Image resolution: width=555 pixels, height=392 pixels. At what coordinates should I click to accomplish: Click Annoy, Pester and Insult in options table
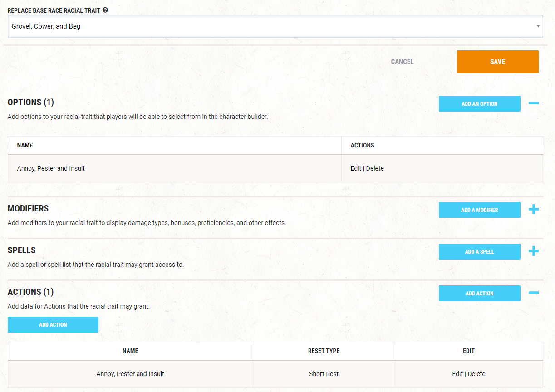51,168
